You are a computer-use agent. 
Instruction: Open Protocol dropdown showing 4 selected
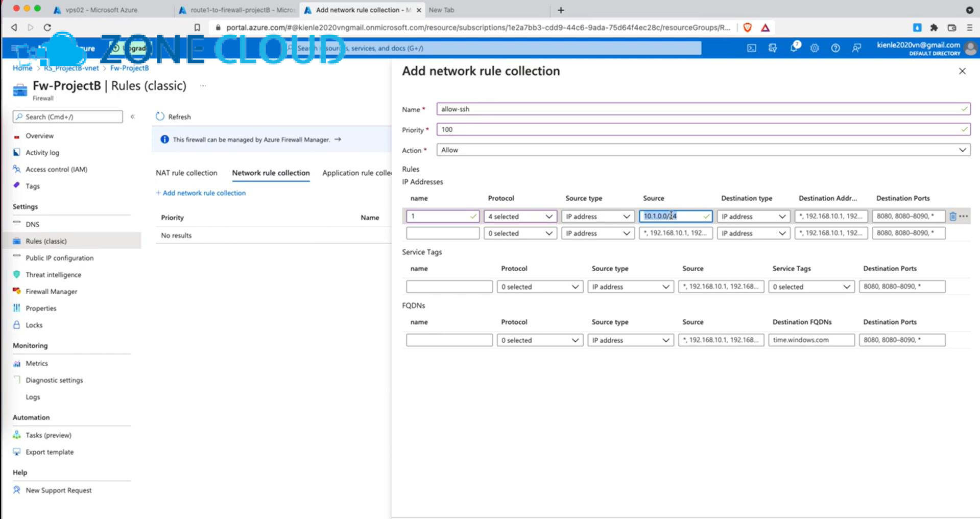click(520, 217)
